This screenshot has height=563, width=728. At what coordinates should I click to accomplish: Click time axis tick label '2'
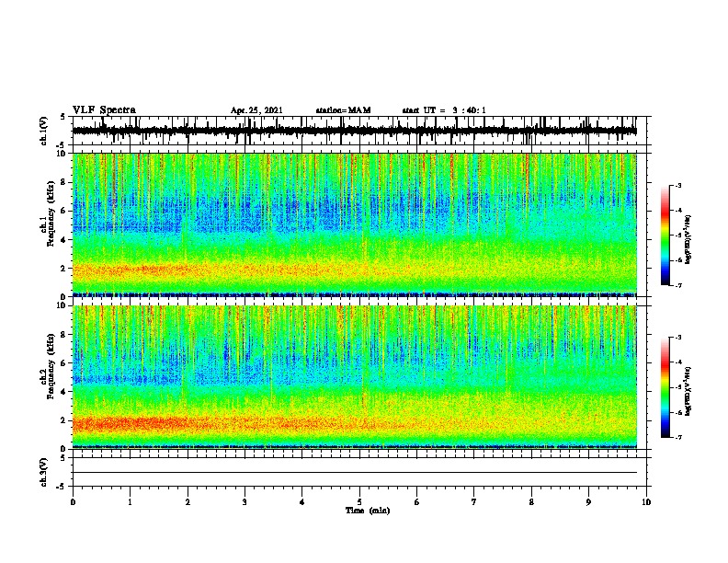(188, 502)
